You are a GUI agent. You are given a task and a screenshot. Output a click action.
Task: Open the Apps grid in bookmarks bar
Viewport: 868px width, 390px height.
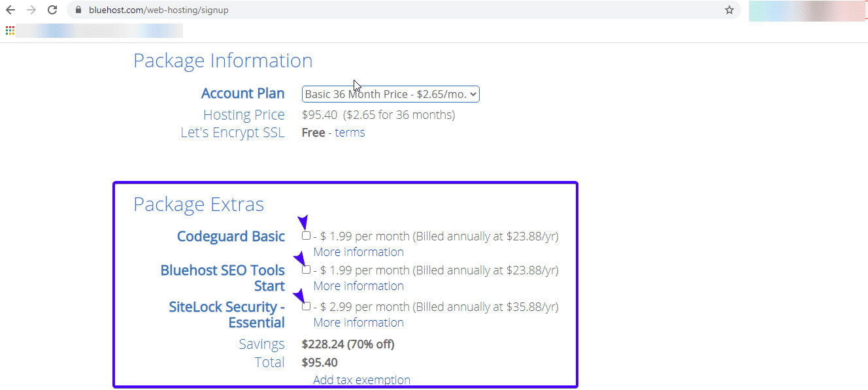(10, 30)
